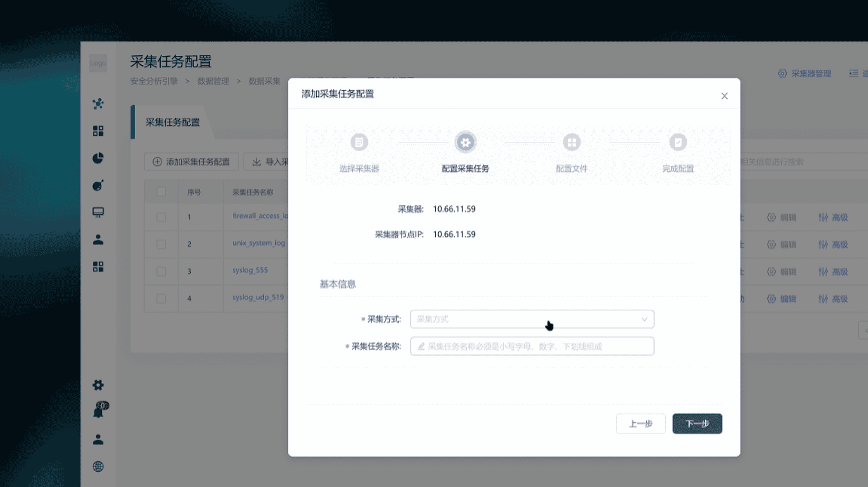
Task: Open the syslog_555 task link
Action: click(250, 270)
